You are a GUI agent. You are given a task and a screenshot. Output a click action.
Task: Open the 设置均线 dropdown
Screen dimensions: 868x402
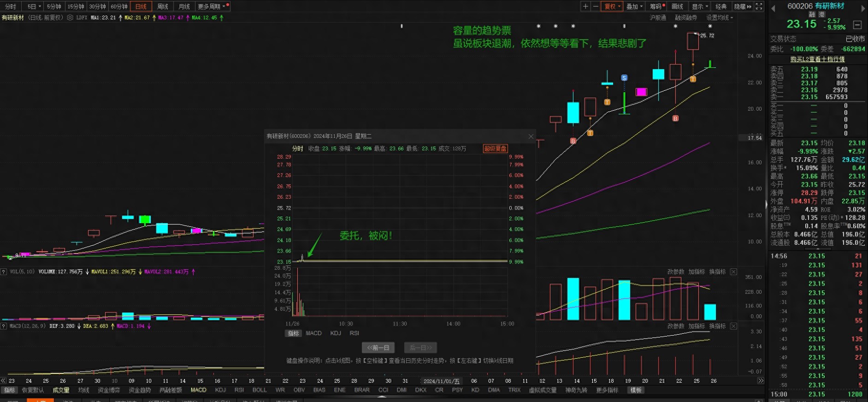tap(719, 18)
